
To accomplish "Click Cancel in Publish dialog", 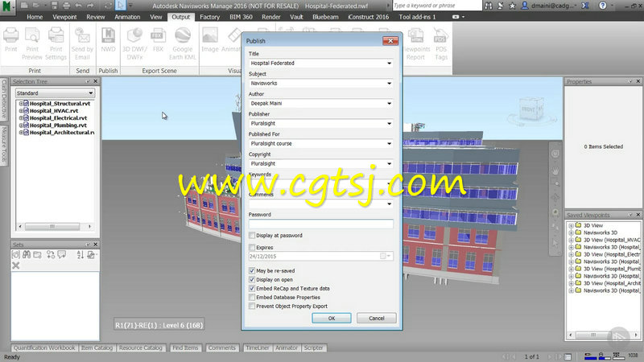I will pos(376,318).
